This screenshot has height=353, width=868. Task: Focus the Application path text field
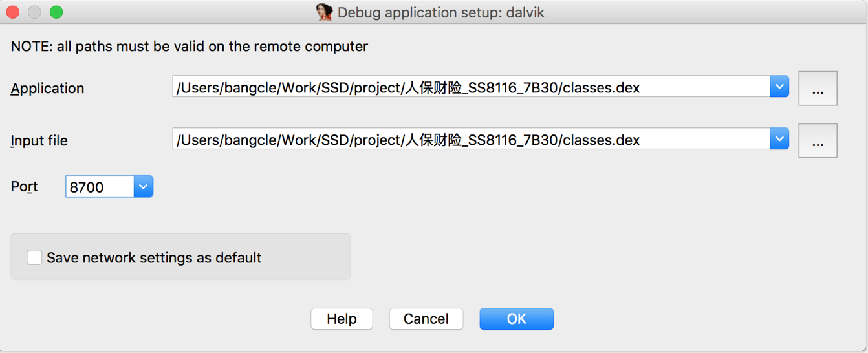coord(472,87)
